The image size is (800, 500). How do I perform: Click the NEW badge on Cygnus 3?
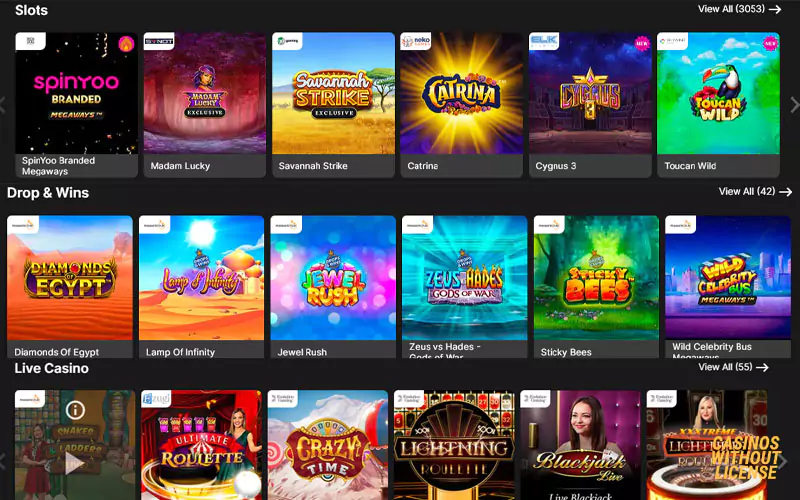pyautogui.click(x=641, y=44)
